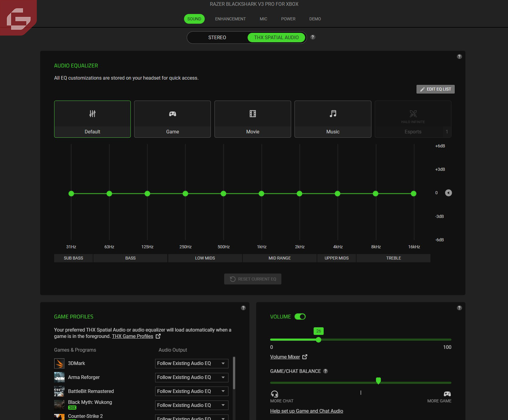
Task: Open Black Myth: Wukong audio output dropdown
Action: tap(192, 405)
